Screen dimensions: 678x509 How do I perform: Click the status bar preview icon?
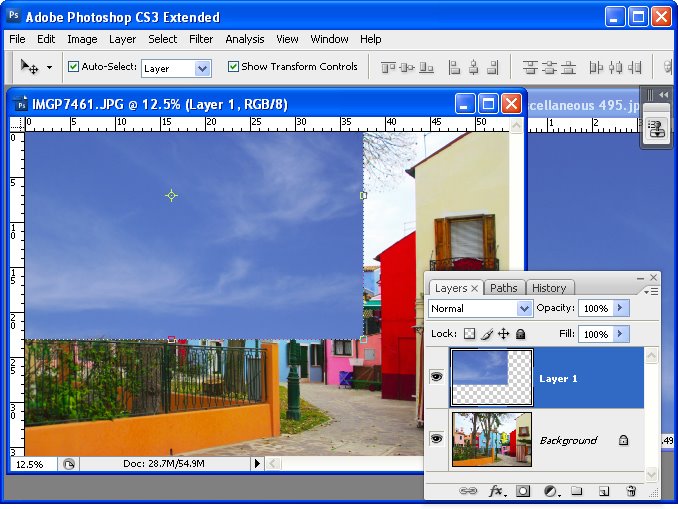click(x=69, y=464)
